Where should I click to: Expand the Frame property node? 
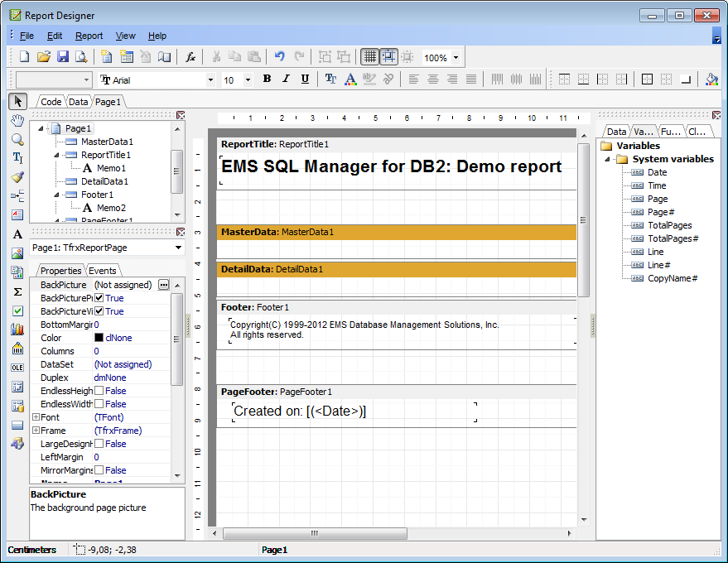(x=36, y=431)
